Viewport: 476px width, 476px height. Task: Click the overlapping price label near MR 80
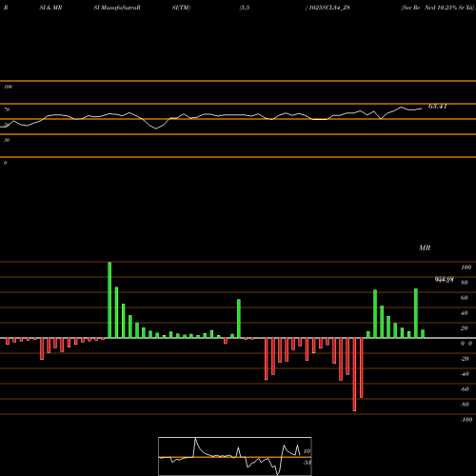445,279
